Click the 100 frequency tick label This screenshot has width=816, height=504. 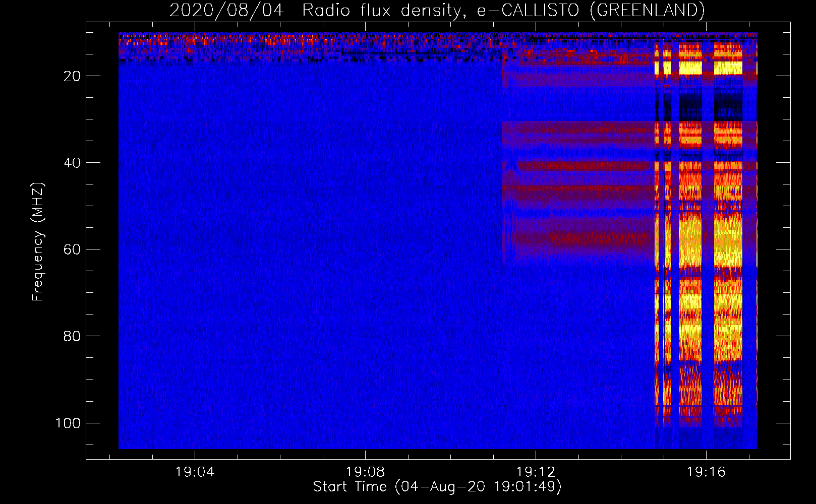click(68, 423)
